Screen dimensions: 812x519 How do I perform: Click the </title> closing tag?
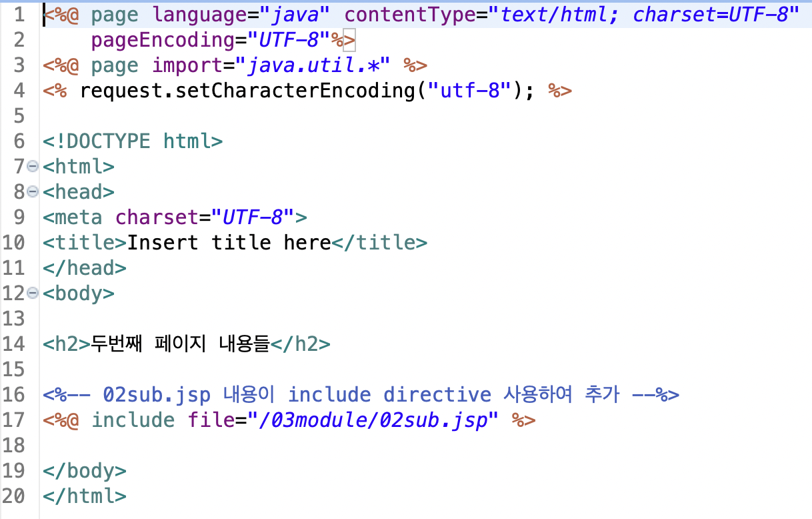(x=379, y=243)
